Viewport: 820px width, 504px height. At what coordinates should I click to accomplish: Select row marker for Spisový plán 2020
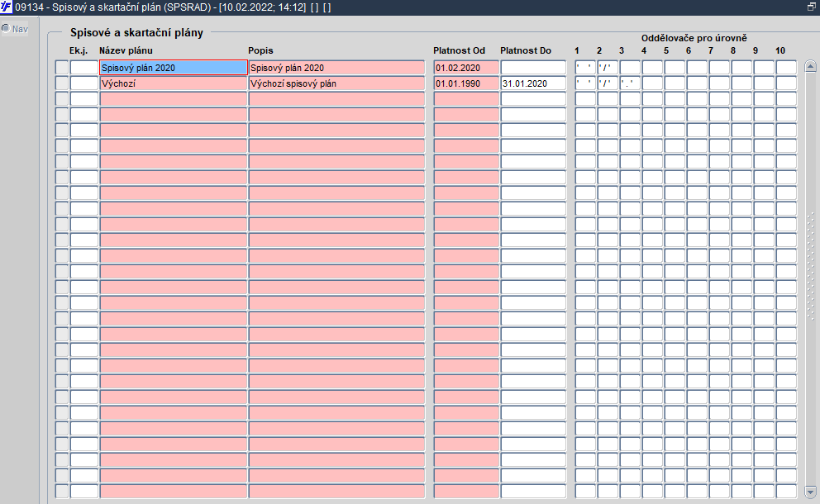62,68
